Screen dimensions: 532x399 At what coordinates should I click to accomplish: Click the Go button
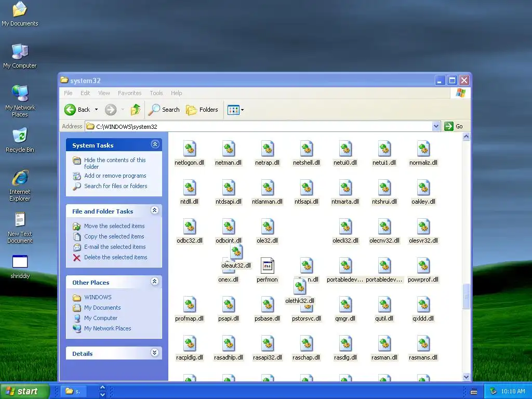coord(454,126)
